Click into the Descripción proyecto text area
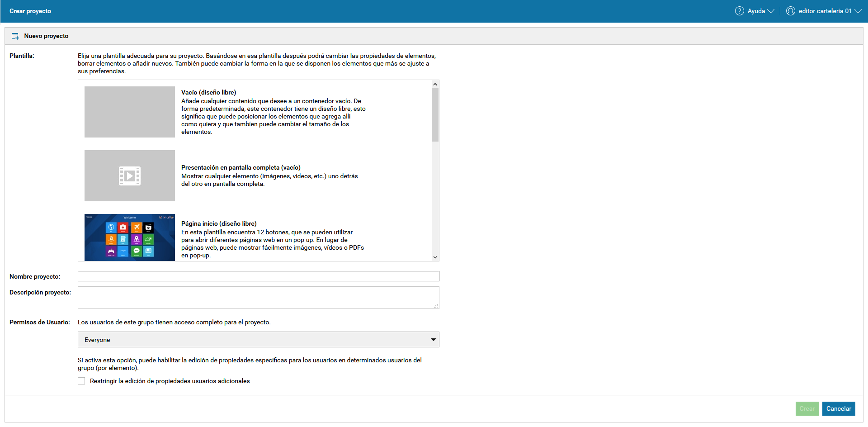868x427 pixels. (258, 298)
